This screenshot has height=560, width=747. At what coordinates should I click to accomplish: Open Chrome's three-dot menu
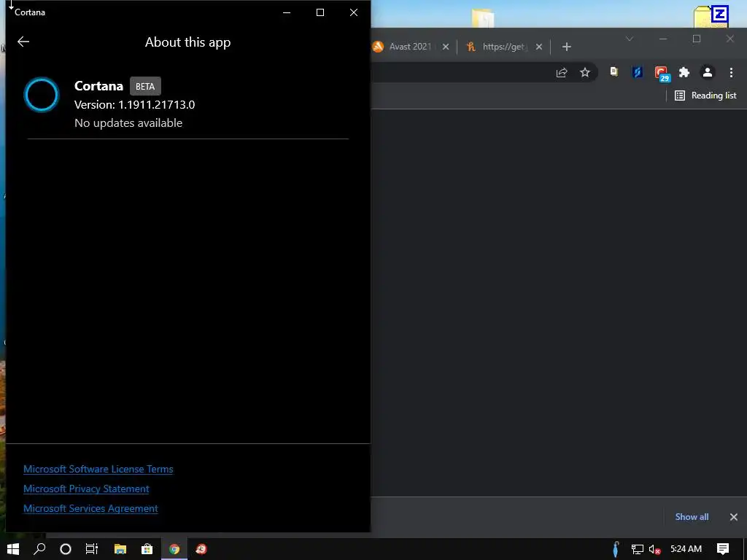click(x=731, y=72)
